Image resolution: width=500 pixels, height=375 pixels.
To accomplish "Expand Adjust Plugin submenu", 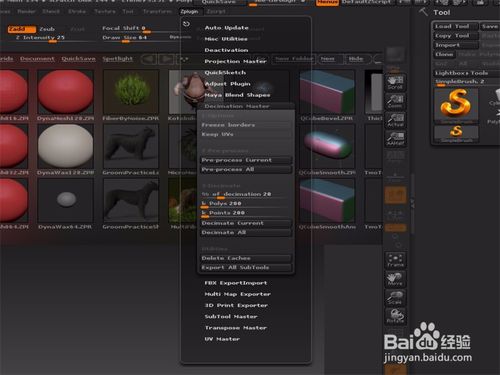I will pyautogui.click(x=227, y=84).
